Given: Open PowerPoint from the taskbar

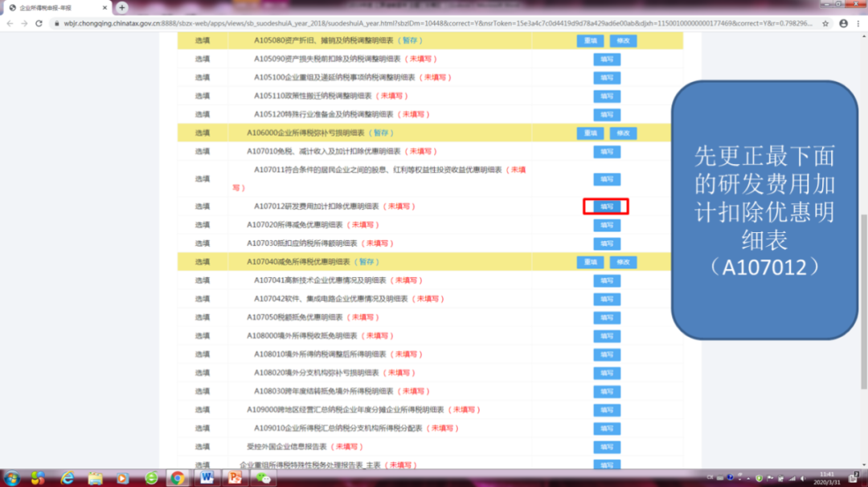Looking at the screenshot, I should coord(235,478).
